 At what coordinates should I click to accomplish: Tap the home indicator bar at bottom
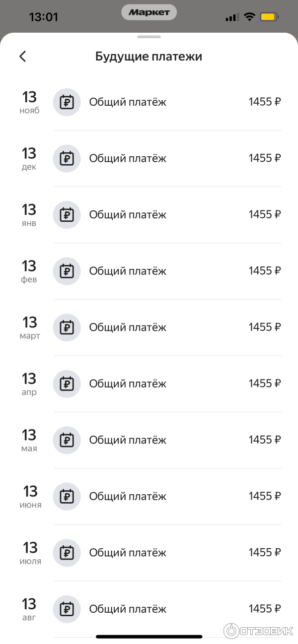tap(149, 637)
